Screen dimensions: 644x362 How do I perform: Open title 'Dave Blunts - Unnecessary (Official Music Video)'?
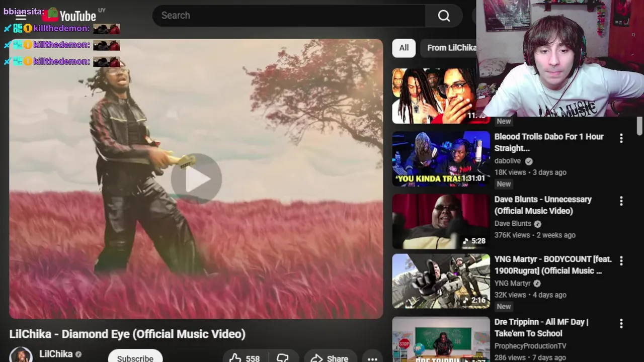[x=543, y=205]
